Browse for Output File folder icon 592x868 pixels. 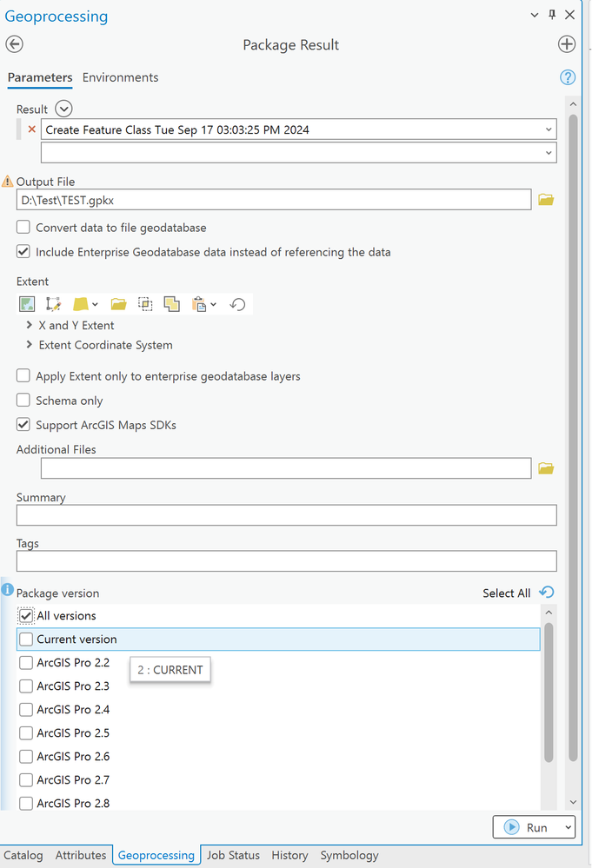click(546, 200)
